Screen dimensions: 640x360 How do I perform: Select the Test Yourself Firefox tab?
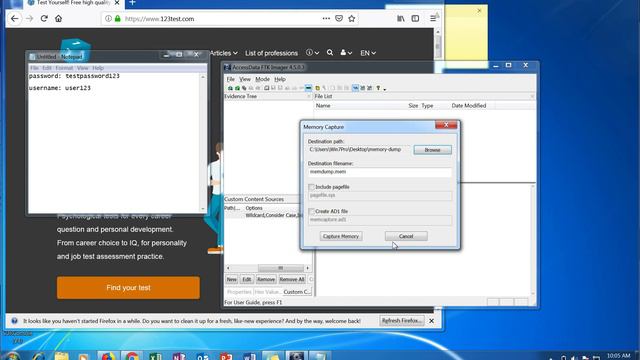(x=73, y=3)
